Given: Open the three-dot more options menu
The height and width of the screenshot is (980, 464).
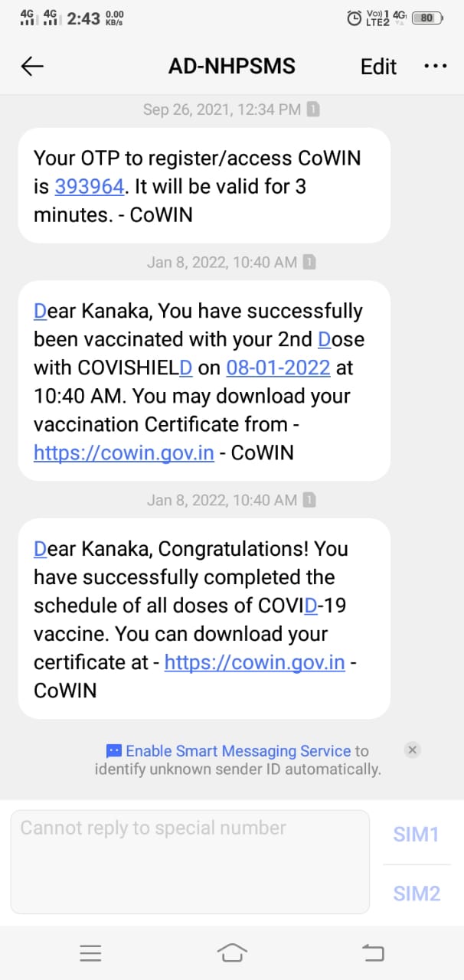Looking at the screenshot, I should pyautogui.click(x=435, y=67).
